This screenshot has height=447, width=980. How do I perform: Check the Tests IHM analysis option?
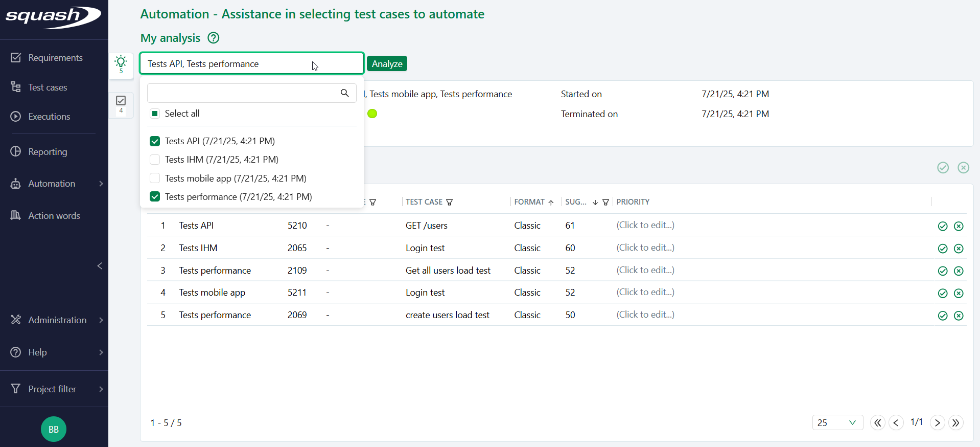155,160
